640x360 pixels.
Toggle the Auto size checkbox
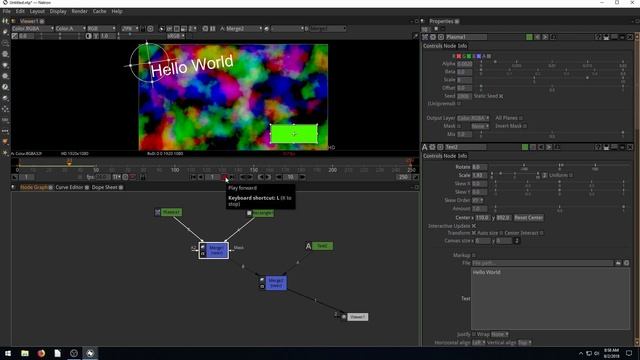(501, 233)
